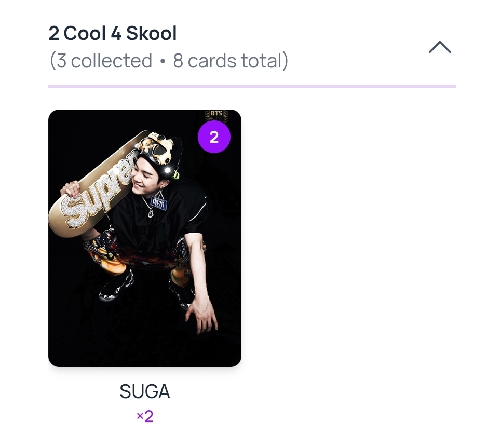Click the purple divider line under the header
The width and height of the screenshot is (501, 448).
click(252, 86)
